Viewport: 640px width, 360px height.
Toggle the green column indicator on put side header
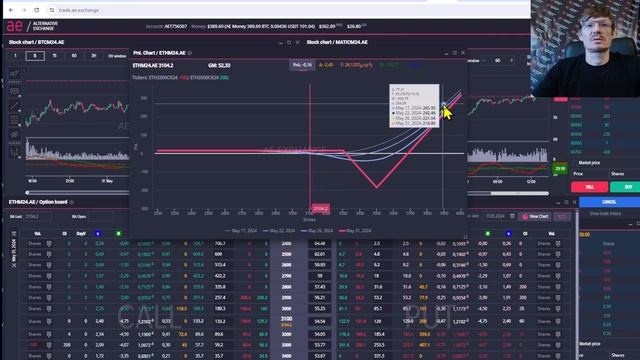(488, 234)
